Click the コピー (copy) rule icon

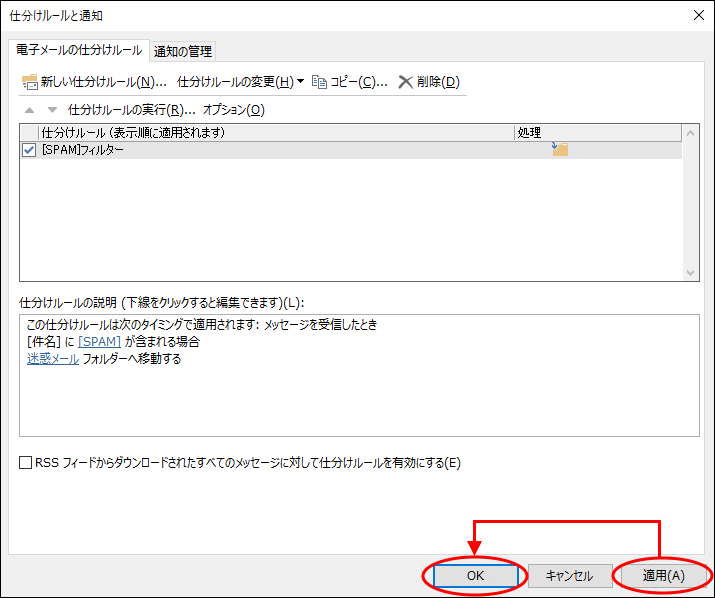click(x=319, y=82)
